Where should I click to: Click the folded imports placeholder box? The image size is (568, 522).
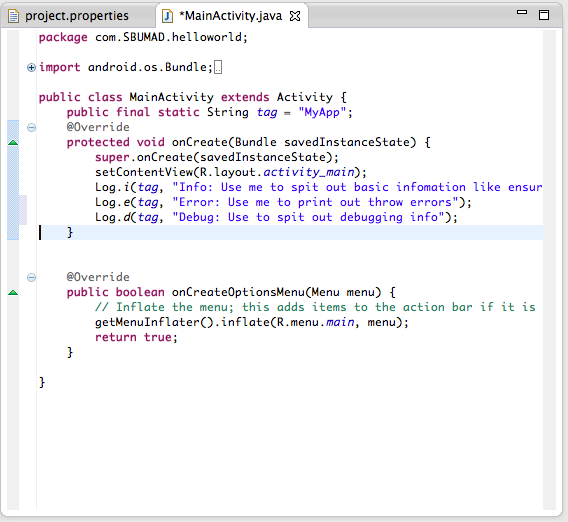pyautogui.click(x=218, y=67)
